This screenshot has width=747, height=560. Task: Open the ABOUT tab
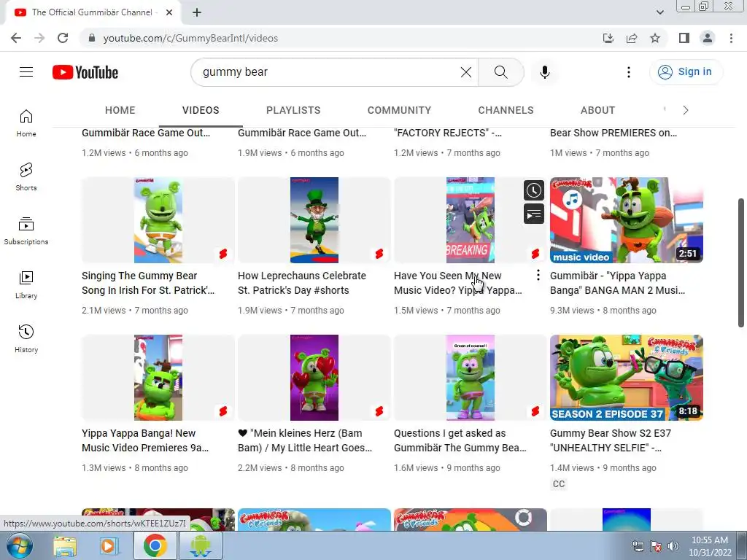597,111
